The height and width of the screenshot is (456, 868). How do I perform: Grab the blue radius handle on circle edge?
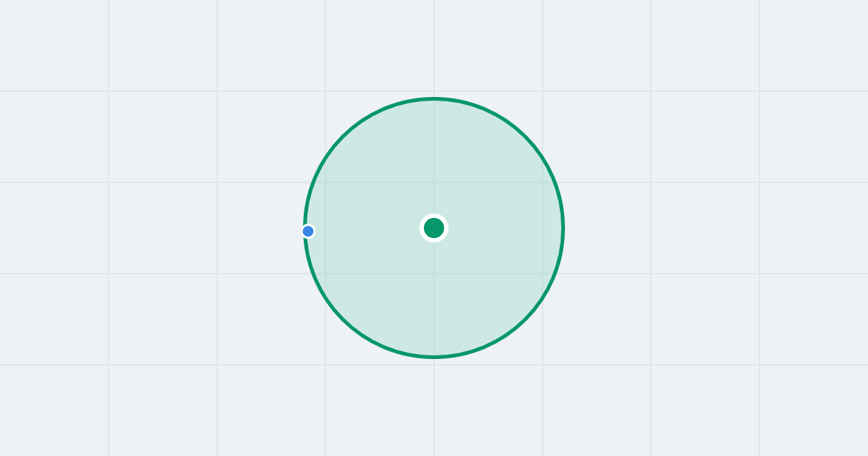coord(308,231)
